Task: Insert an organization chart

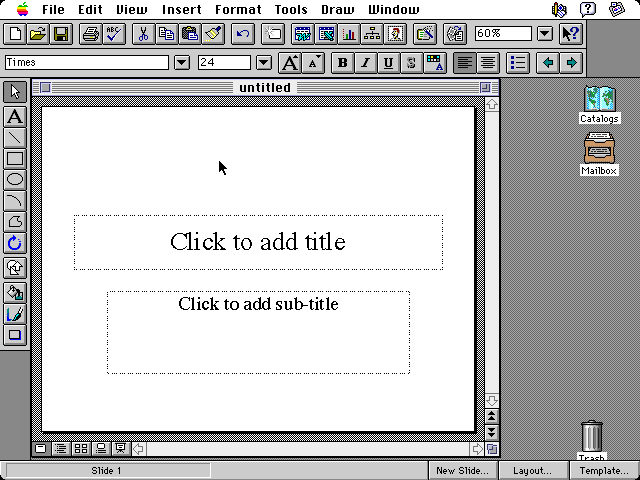Action: [372, 34]
